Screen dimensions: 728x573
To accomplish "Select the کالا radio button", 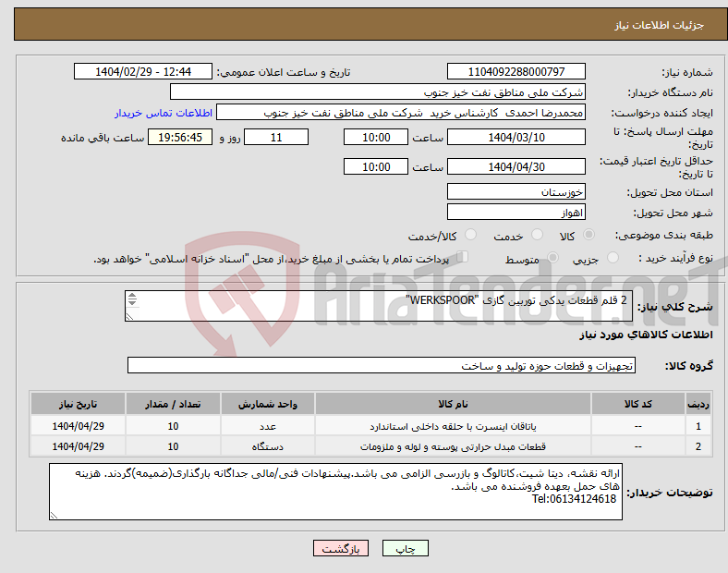I will (588, 235).
